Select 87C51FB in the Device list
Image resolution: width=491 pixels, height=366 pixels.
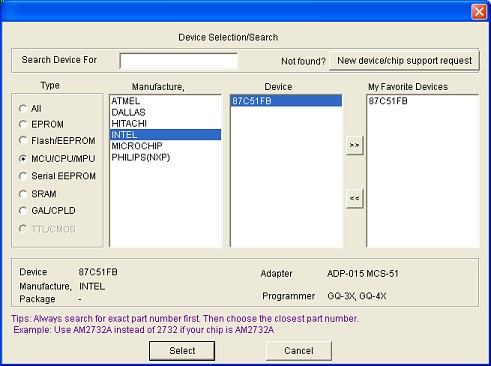click(x=286, y=101)
